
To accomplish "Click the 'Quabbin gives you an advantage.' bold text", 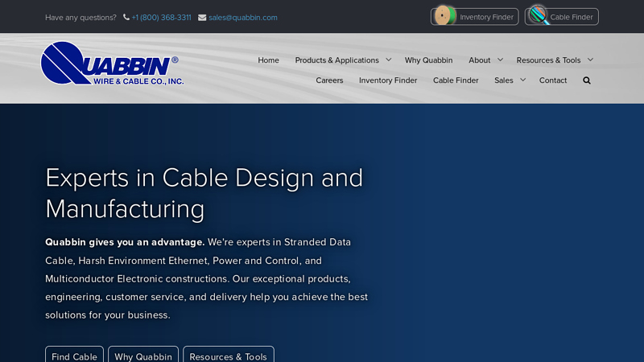I will pos(125,242).
